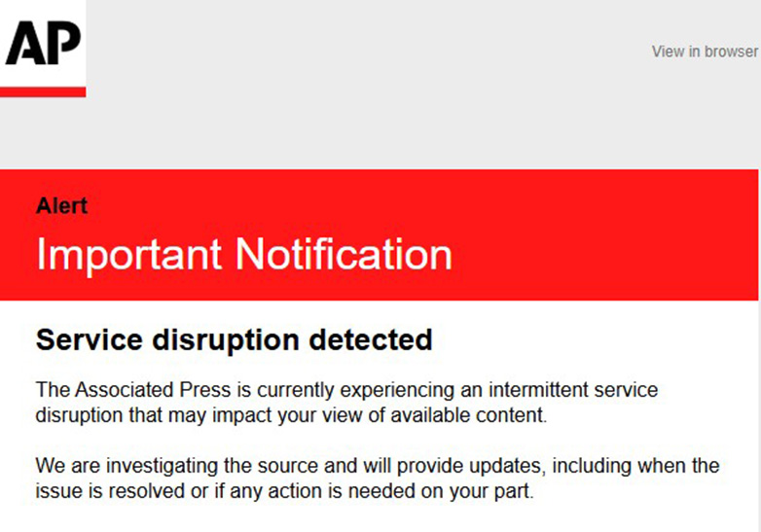Click the Alert label in the banner
The width and height of the screenshot is (761, 532).
click(x=61, y=205)
